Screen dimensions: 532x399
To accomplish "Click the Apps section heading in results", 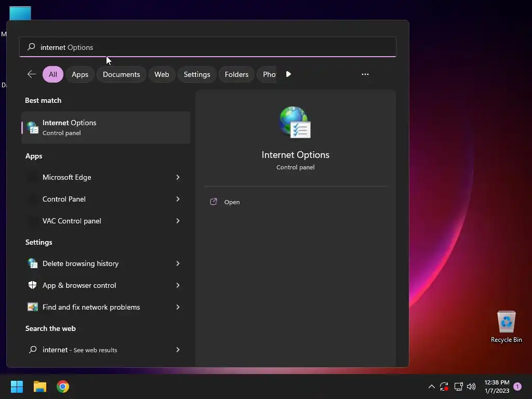I will [x=34, y=156].
